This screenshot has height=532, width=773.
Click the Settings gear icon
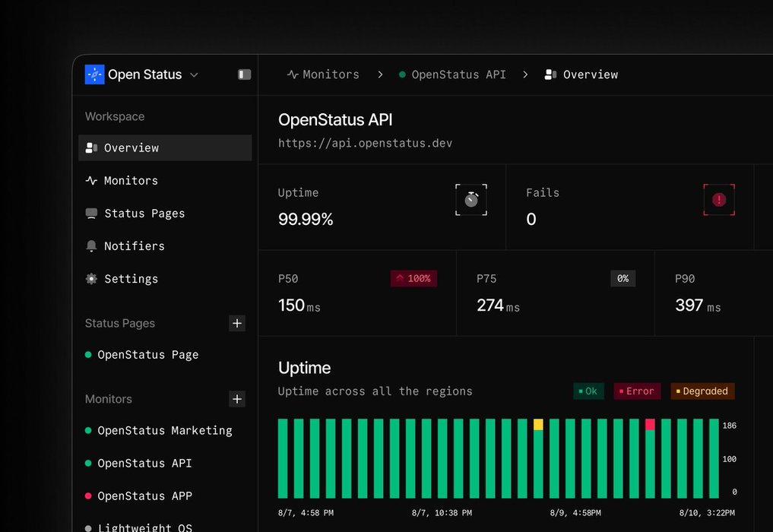(91, 279)
